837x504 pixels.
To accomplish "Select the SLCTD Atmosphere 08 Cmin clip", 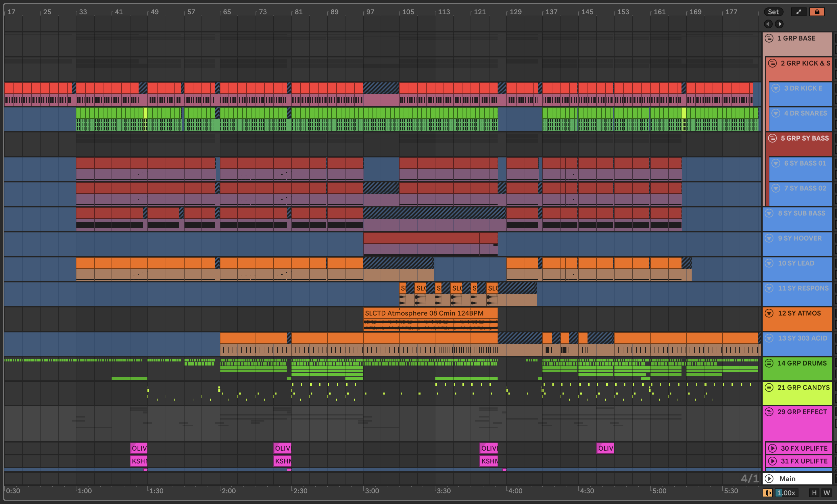I will (x=424, y=313).
